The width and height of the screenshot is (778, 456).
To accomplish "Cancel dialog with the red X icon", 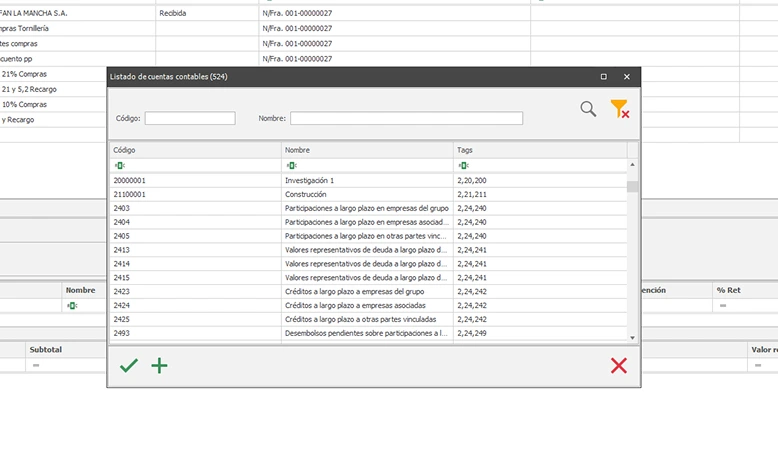I will click(x=619, y=366).
